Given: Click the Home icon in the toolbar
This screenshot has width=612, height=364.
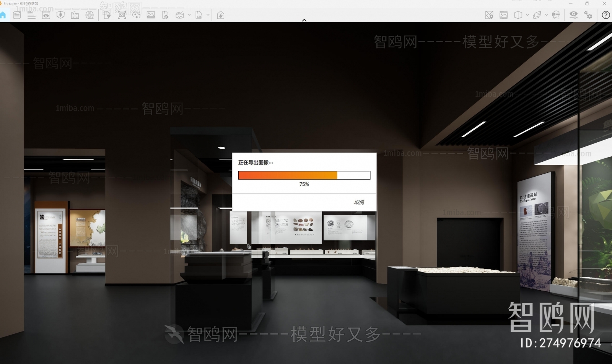Looking at the screenshot, I should click(3, 15).
